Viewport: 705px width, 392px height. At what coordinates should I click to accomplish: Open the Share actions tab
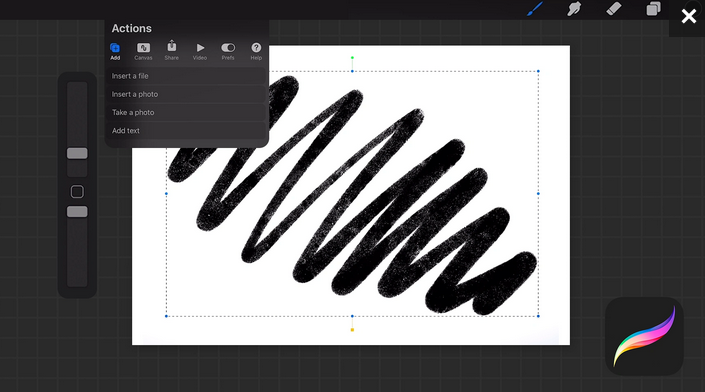[172, 50]
